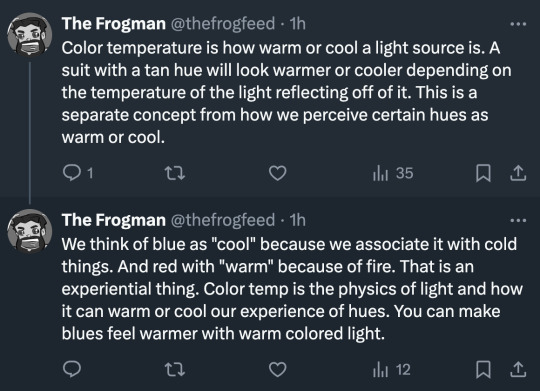Retweet the first tweet about color temperature
The width and height of the screenshot is (540, 391).
pos(175,173)
